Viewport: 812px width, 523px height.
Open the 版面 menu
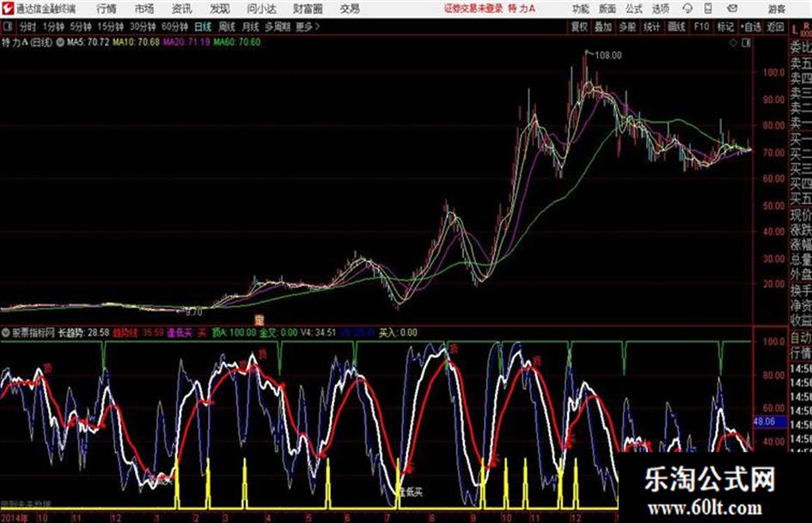(x=607, y=9)
